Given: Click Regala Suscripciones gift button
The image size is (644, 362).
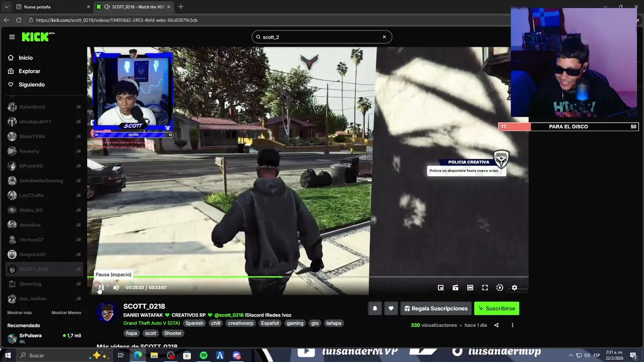Looking at the screenshot, I should point(436,308).
